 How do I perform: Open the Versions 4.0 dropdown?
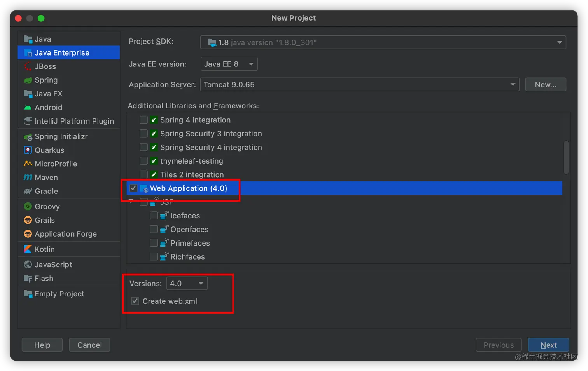[187, 283]
